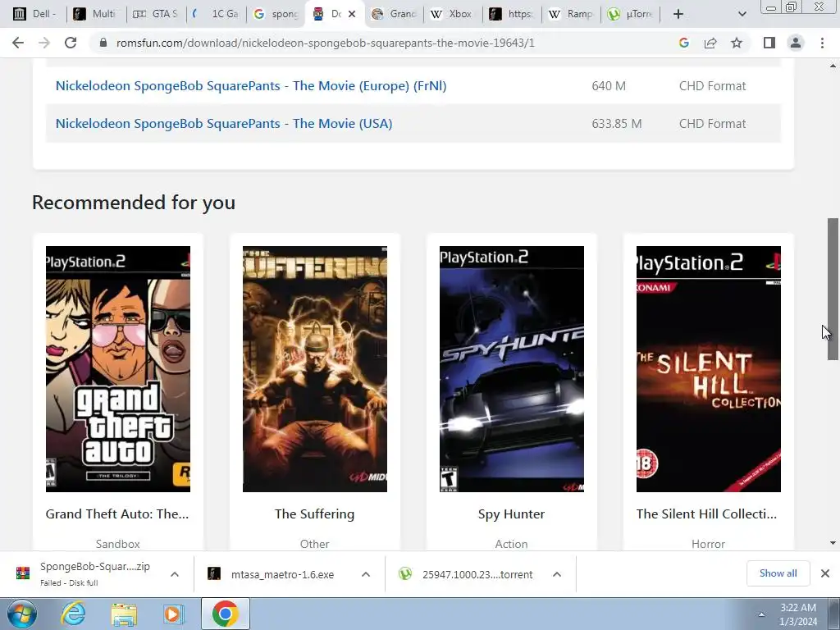840x630 pixels.
Task: Close the active romsfun tab
Action: click(352, 14)
